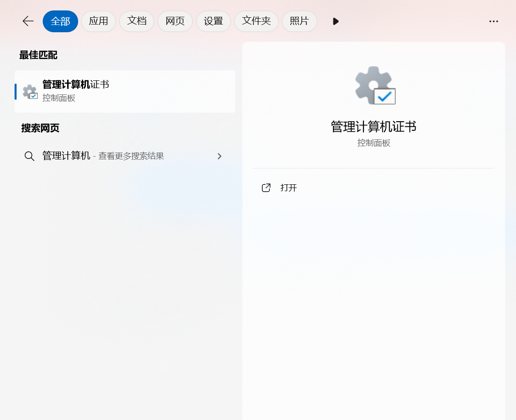Viewport: 516px width, 420px height.
Task: Select the 全部 filter tab
Action: point(60,21)
